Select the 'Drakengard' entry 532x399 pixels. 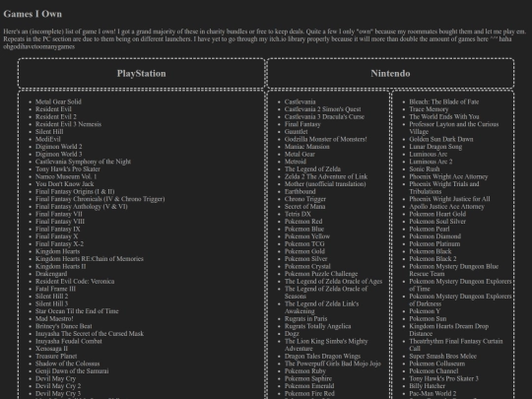tap(51, 274)
